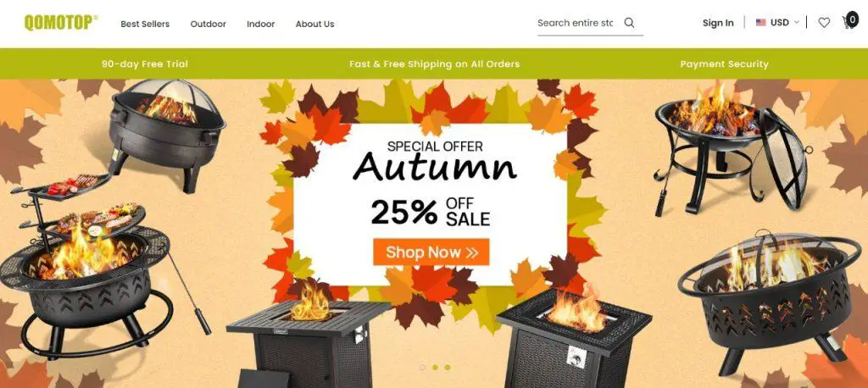Select the first carousel dot

[x=422, y=367]
